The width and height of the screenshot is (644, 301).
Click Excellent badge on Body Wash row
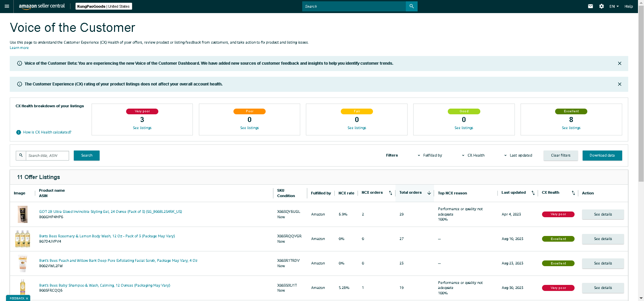558,239
